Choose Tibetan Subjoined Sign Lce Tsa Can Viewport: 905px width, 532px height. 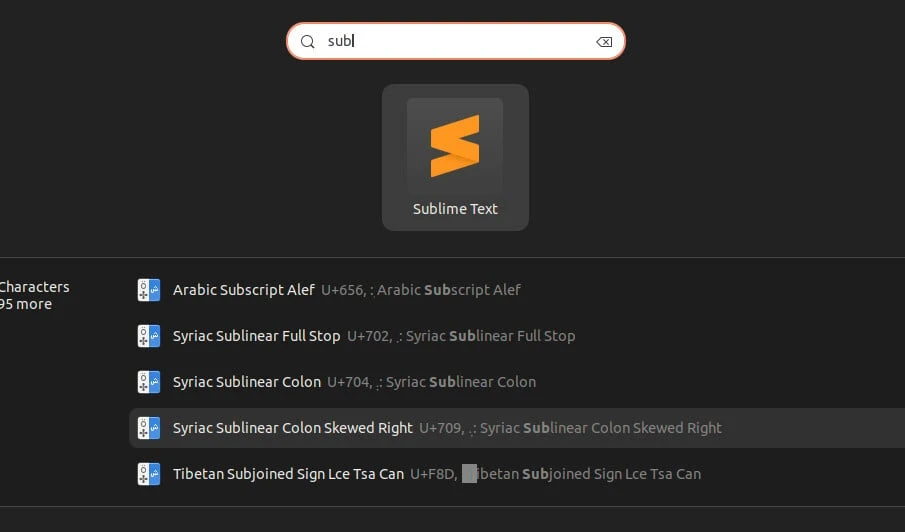[x=288, y=474]
